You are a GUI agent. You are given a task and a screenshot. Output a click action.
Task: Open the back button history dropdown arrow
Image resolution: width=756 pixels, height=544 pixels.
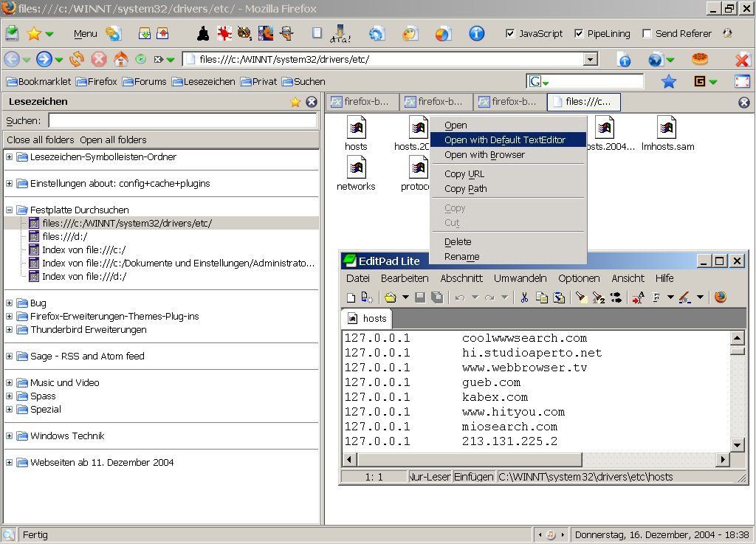click(27, 60)
